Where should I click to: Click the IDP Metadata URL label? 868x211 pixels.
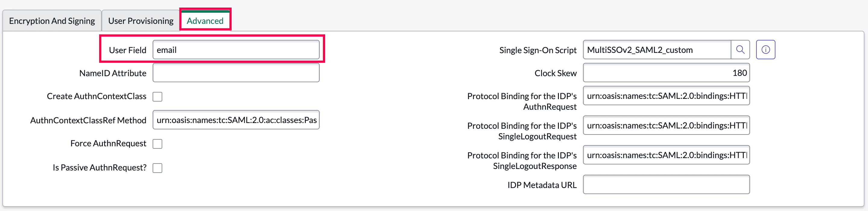tap(542, 185)
